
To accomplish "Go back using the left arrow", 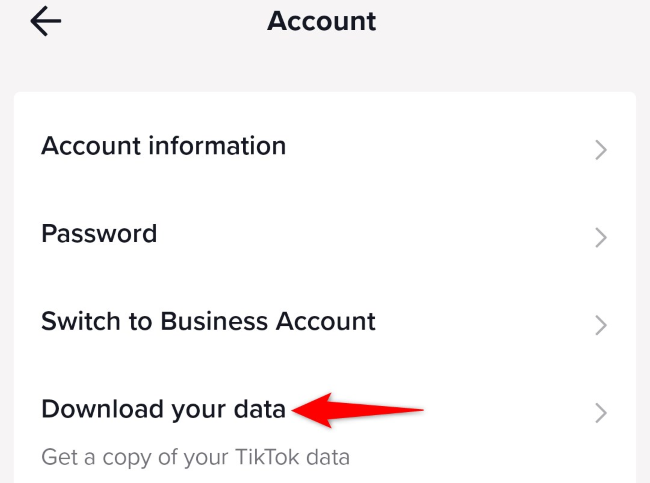I will [x=46, y=22].
